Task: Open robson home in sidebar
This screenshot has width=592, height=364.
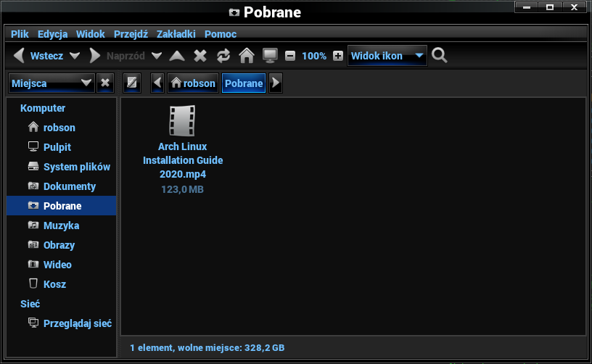Action: point(61,128)
